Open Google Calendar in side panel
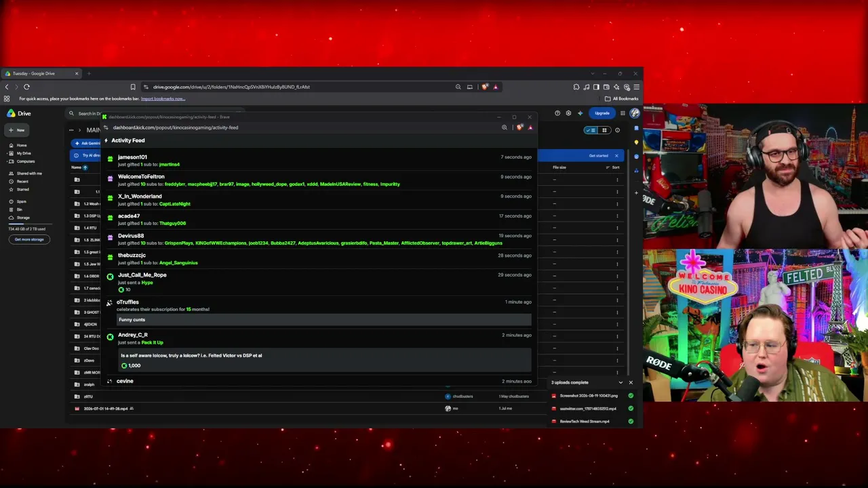The width and height of the screenshot is (868, 488). tap(636, 128)
